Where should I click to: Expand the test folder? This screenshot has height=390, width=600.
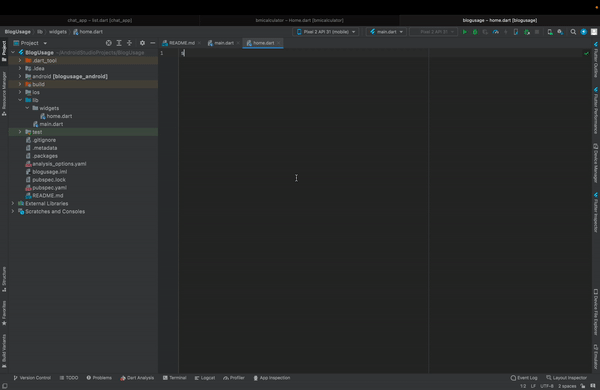point(20,132)
